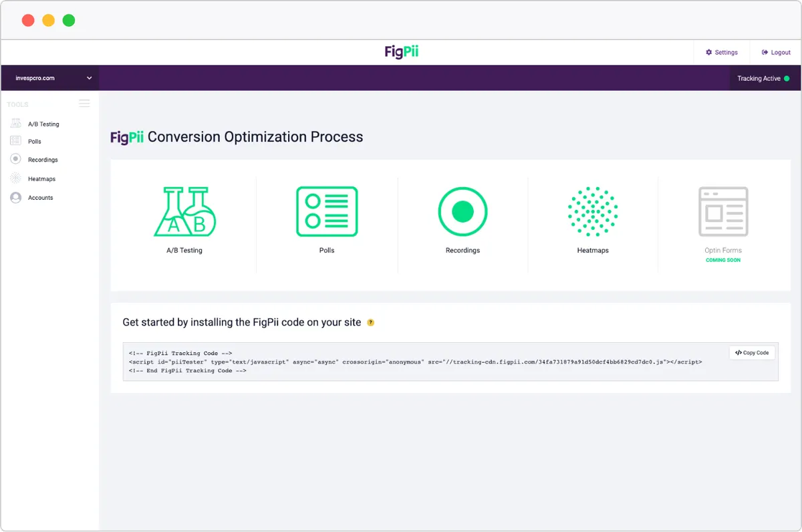Click the Heatmaps icon in sidebar
Screen dimensions: 802x532
15,178
